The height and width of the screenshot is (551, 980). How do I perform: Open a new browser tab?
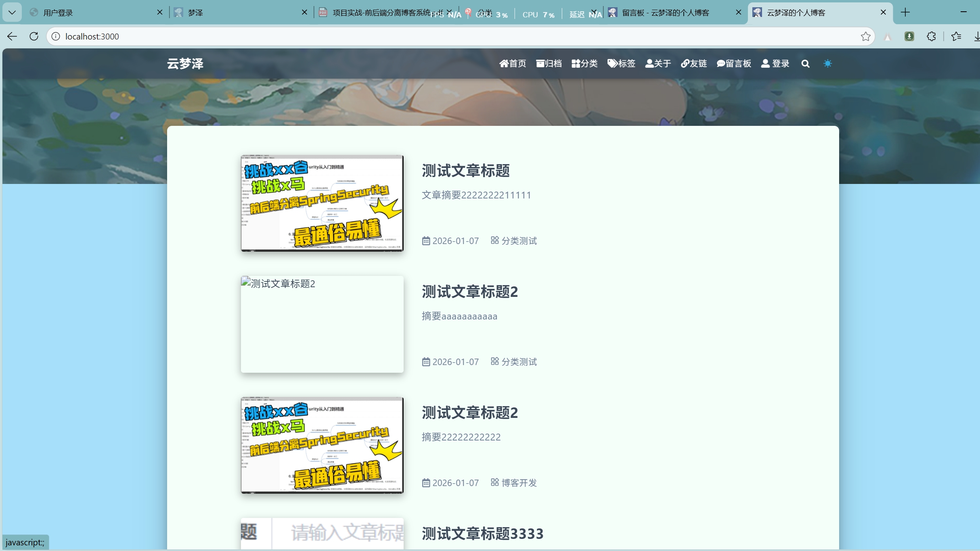(905, 13)
